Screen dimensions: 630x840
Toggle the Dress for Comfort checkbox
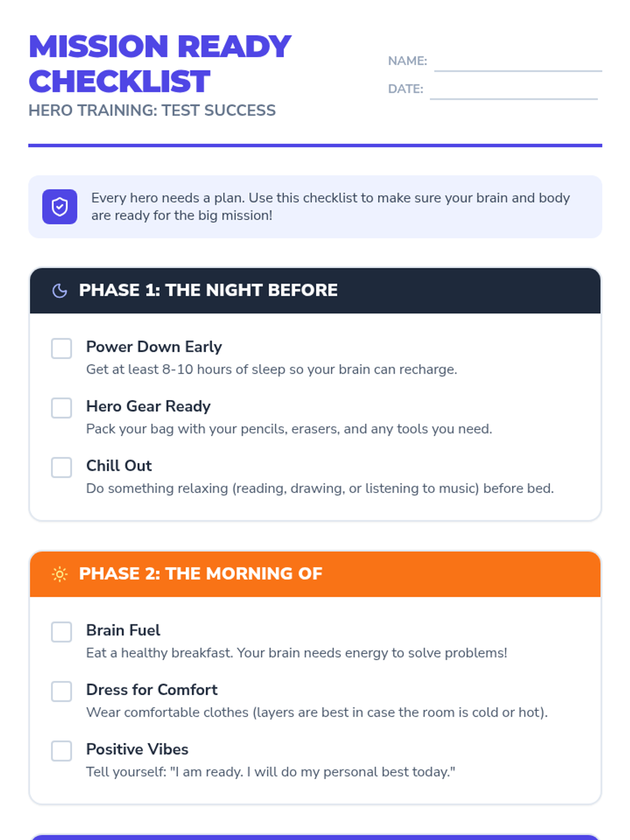coord(61,691)
